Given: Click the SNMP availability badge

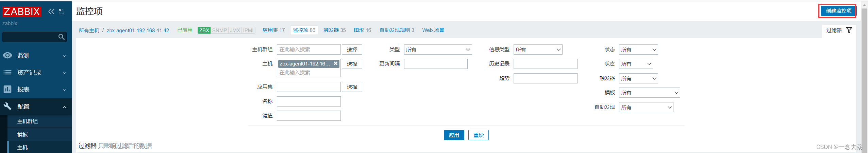Looking at the screenshot, I should click(x=219, y=30).
